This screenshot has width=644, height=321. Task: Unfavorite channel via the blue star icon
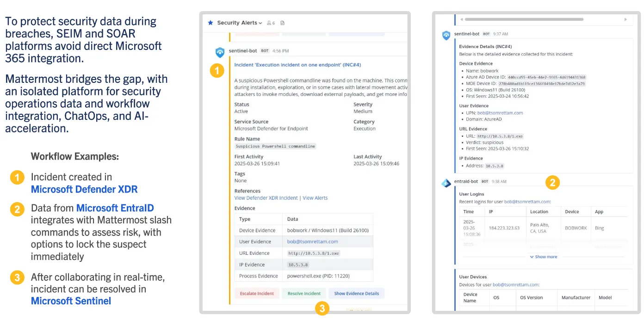click(x=211, y=23)
